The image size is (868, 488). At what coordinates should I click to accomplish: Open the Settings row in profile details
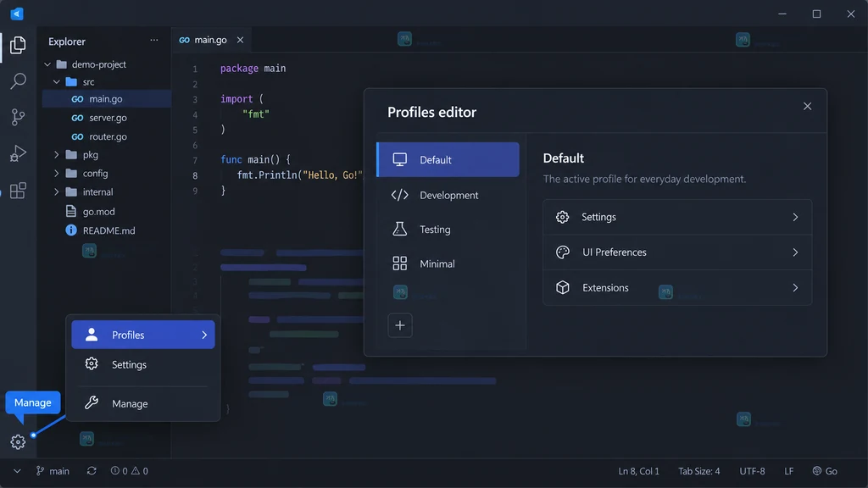click(677, 217)
